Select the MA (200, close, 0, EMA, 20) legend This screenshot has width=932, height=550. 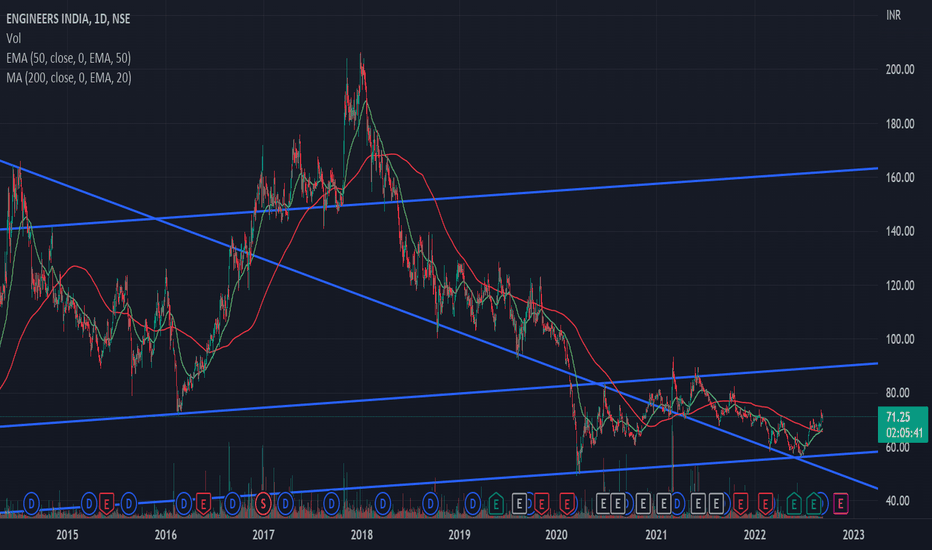pyautogui.click(x=69, y=78)
